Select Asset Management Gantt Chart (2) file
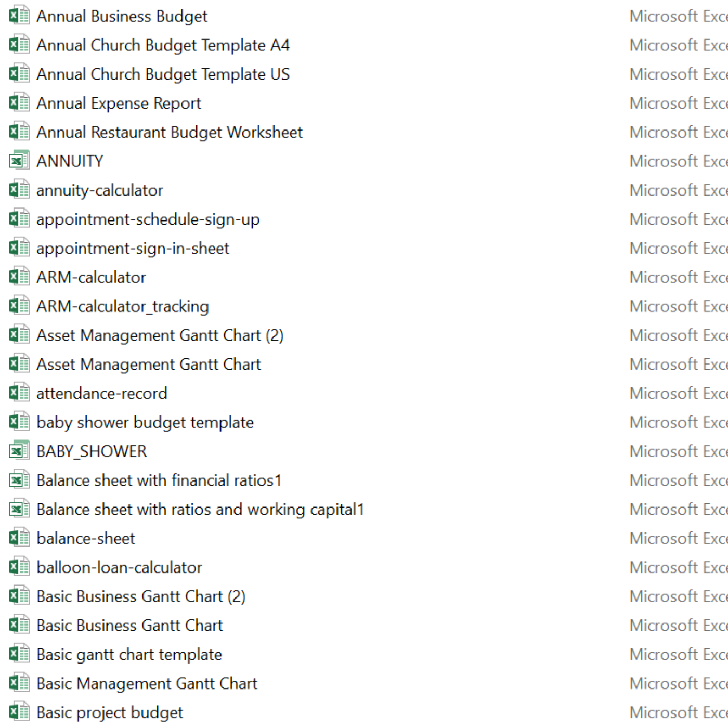 [160, 335]
